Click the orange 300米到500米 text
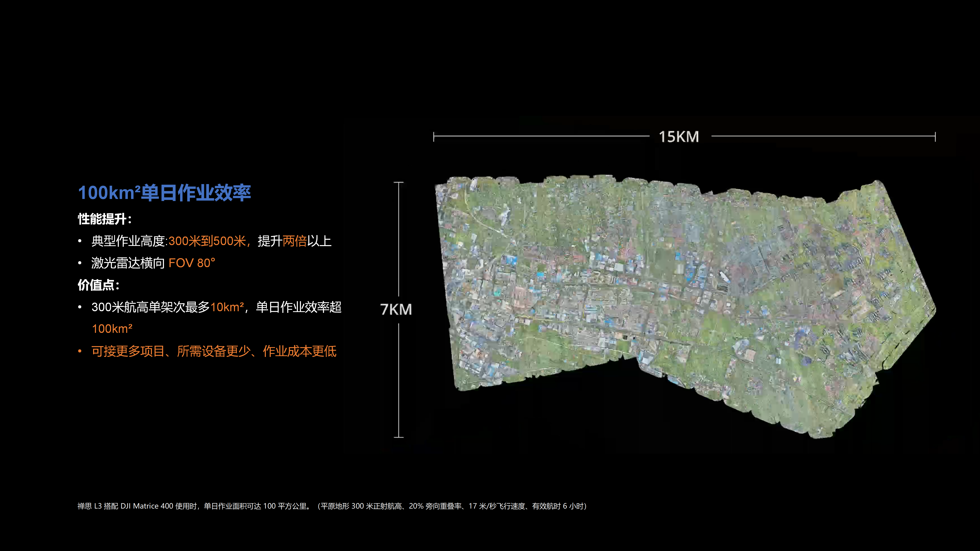This screenshot has height=551, width=980. point(207,241)
